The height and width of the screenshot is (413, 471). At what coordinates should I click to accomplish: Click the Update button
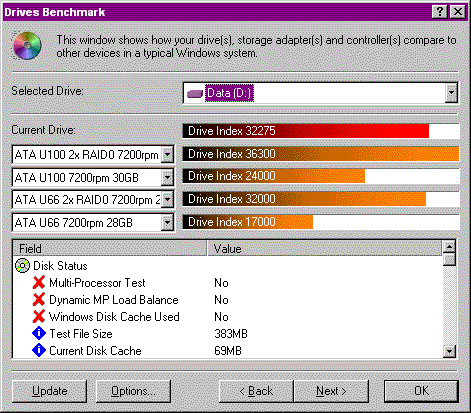49,391
